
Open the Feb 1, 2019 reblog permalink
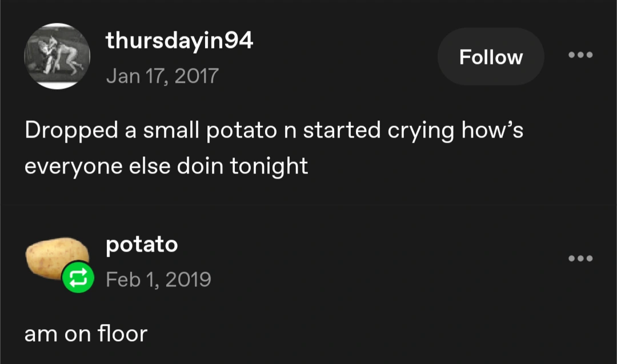click(158, 280)
